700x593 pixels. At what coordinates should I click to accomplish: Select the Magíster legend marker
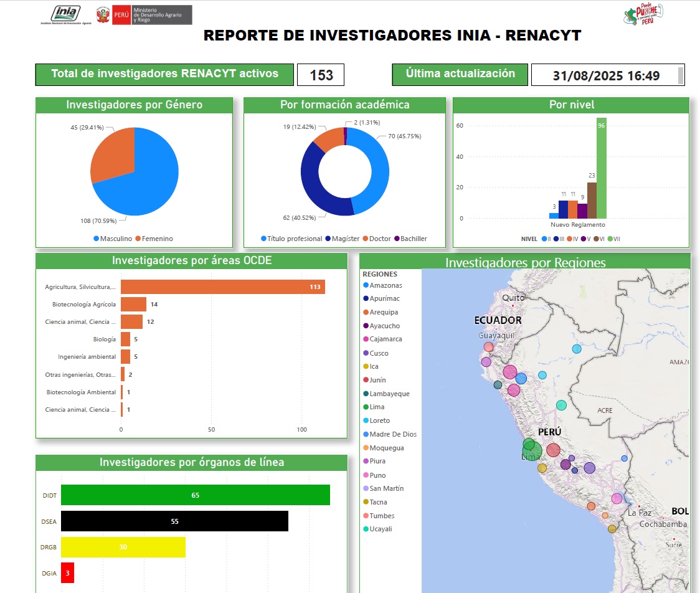tap(328, 239)
